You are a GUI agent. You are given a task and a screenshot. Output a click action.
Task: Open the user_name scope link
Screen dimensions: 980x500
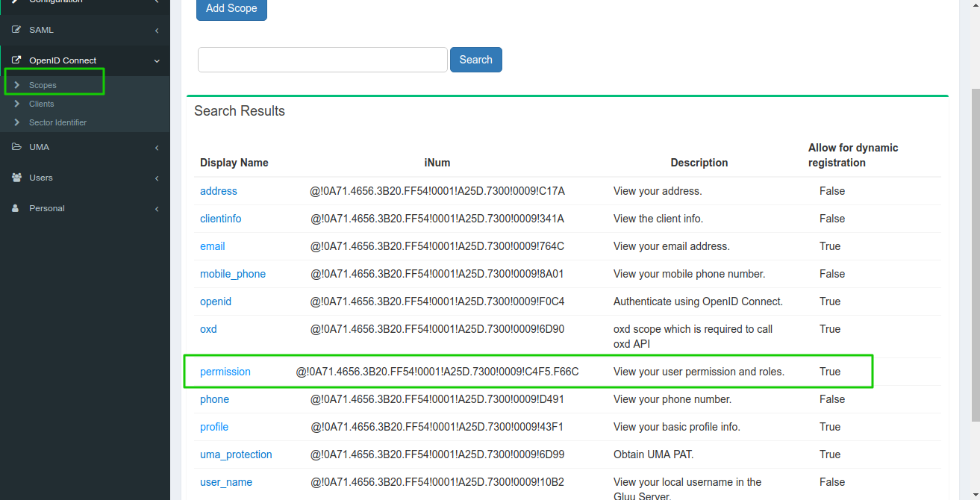[226, 482]
